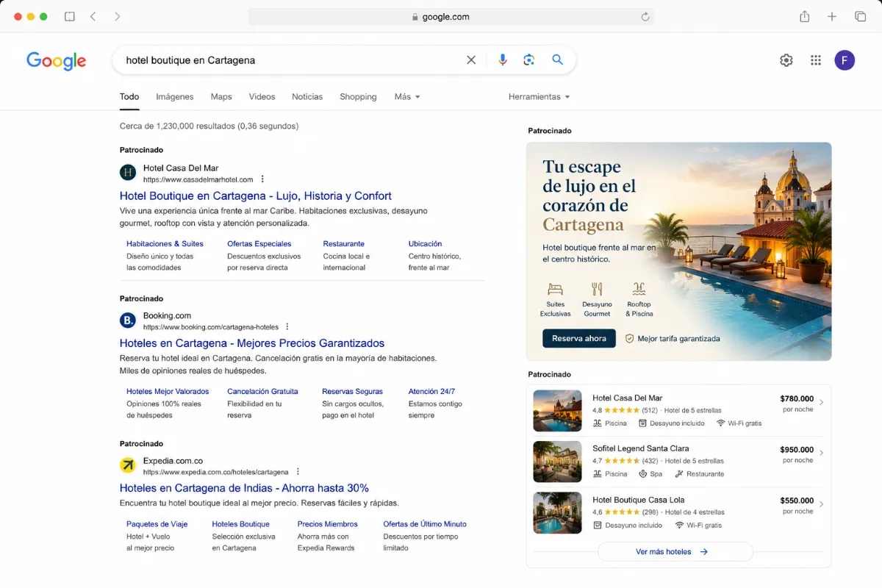Open the Paquetes de Viaje sitelink
This screenshot has height=588, width=882.
[x=157, y=524]
